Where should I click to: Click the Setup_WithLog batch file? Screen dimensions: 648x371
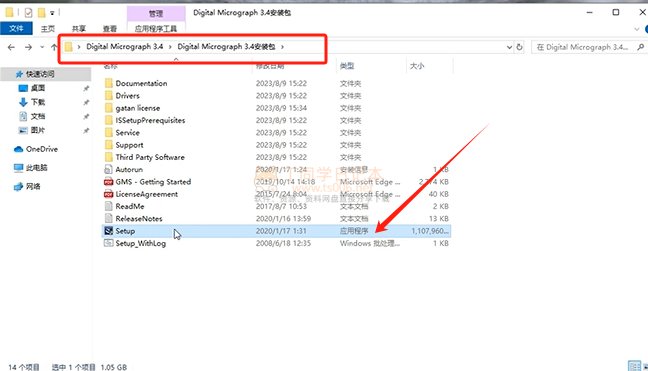pos(140,243)
